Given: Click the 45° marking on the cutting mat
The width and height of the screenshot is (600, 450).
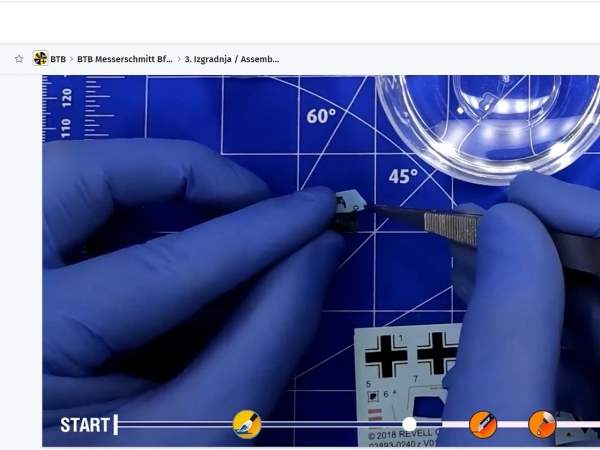Looking at the screenshot, I should [403, 176].
